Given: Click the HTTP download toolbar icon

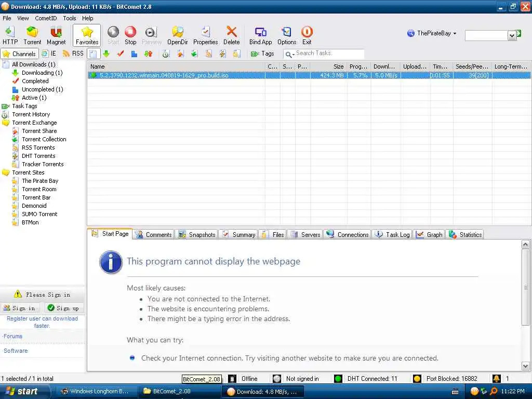Looking at the screenshot, I should 10,35.
